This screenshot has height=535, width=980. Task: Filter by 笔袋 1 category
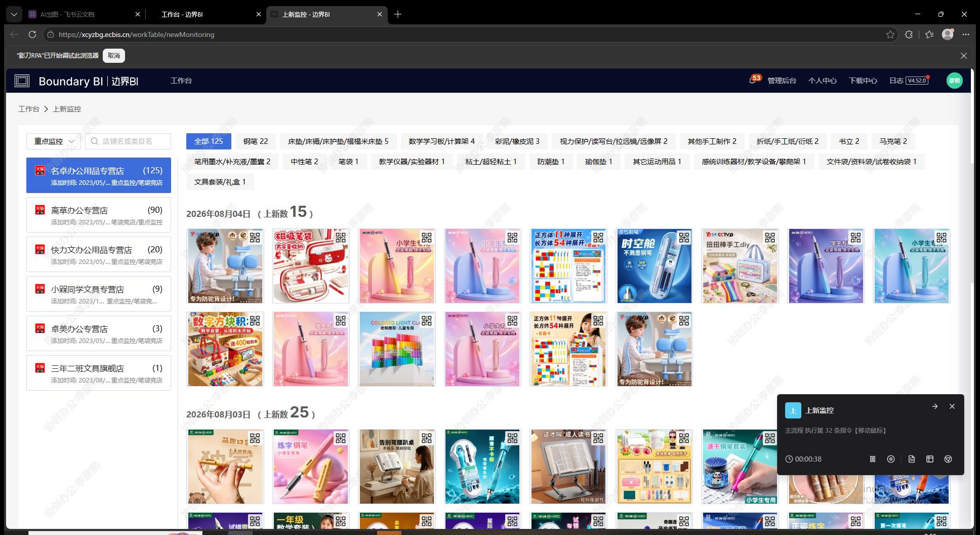(349, 162)
